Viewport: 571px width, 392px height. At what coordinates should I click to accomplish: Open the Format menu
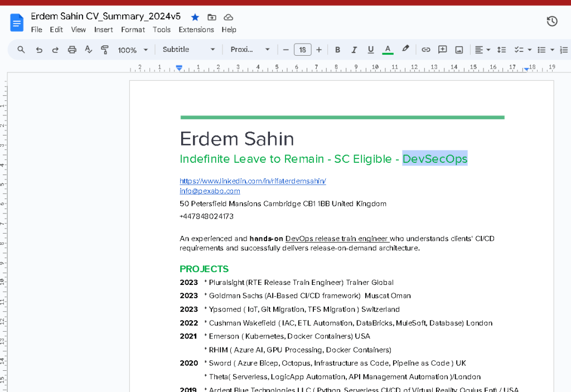133,30
